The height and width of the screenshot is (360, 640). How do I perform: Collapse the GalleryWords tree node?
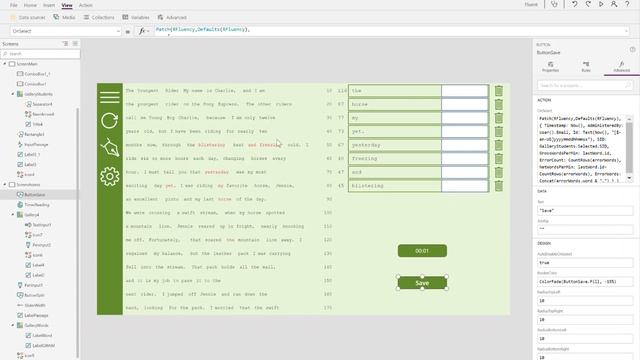coord(13,325)
